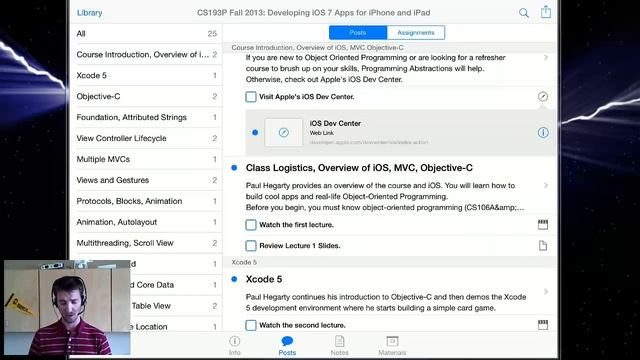The height and width of the screenshot is (360, 640).
Task: Select the Core Data topic row
Action: pos(176,285)
